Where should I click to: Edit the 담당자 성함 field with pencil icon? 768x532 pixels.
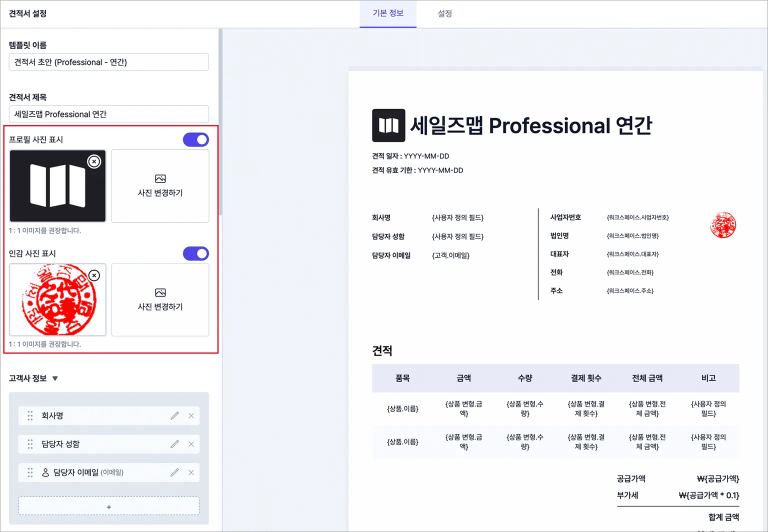(174, 444)
